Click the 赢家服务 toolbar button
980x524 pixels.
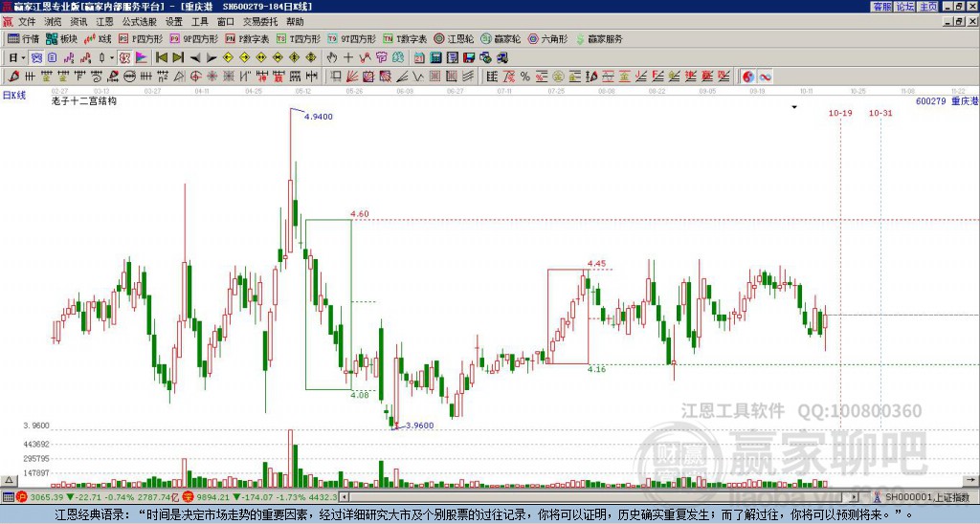pyautogui.click(x=599, y=38)
